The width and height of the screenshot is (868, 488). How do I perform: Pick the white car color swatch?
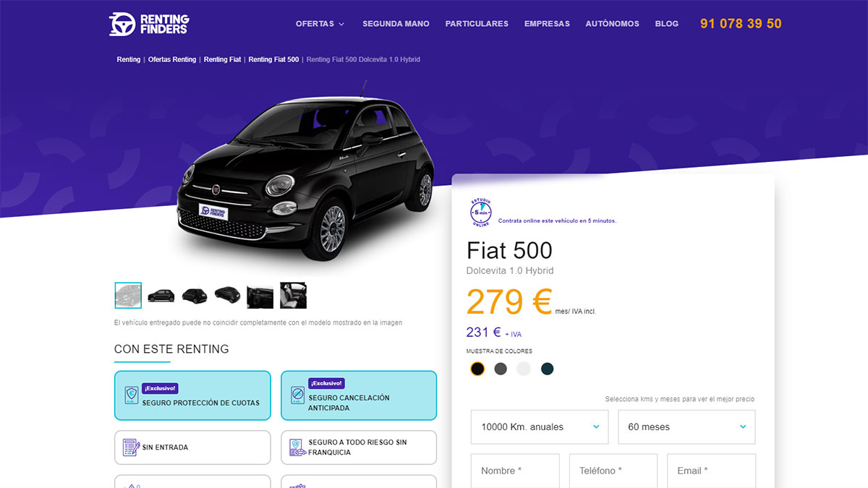[524, 369]
